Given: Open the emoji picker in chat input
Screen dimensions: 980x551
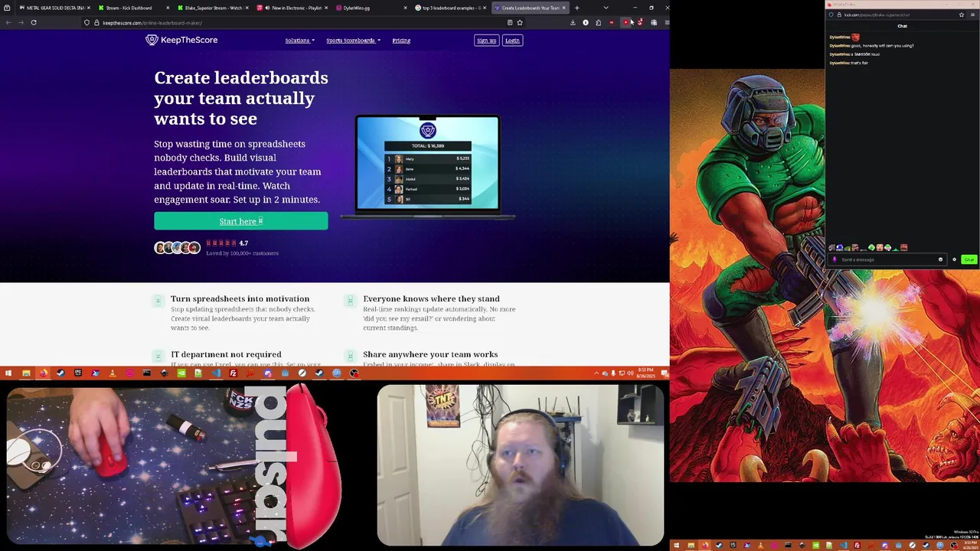Looking at the screenshot, I should tap(940, 259).
